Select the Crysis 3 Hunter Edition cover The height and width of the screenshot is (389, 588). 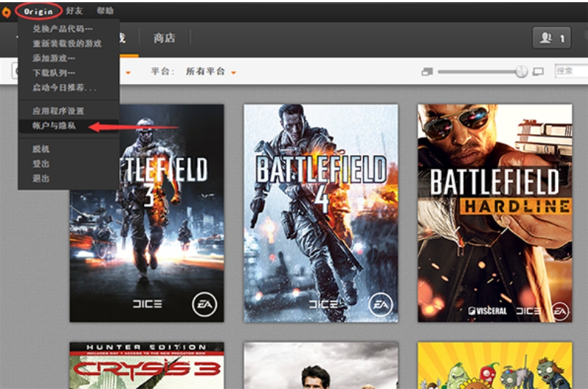coord(147,366)
